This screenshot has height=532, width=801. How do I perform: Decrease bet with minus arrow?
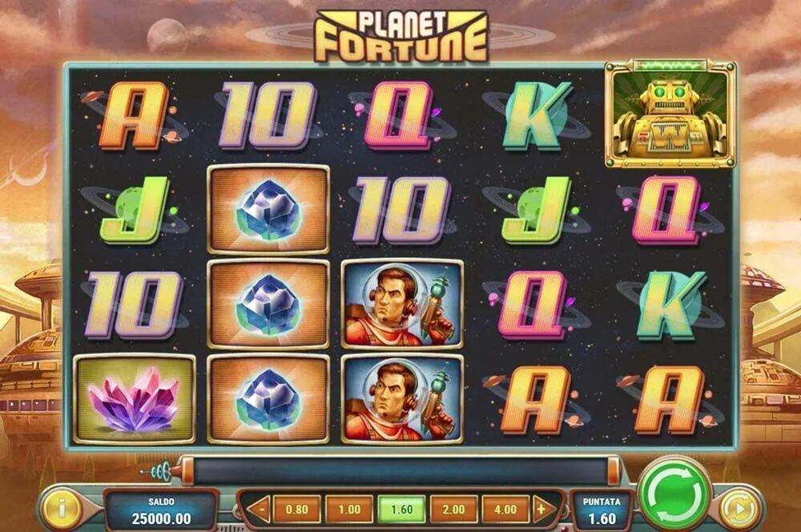coord(260,510)
